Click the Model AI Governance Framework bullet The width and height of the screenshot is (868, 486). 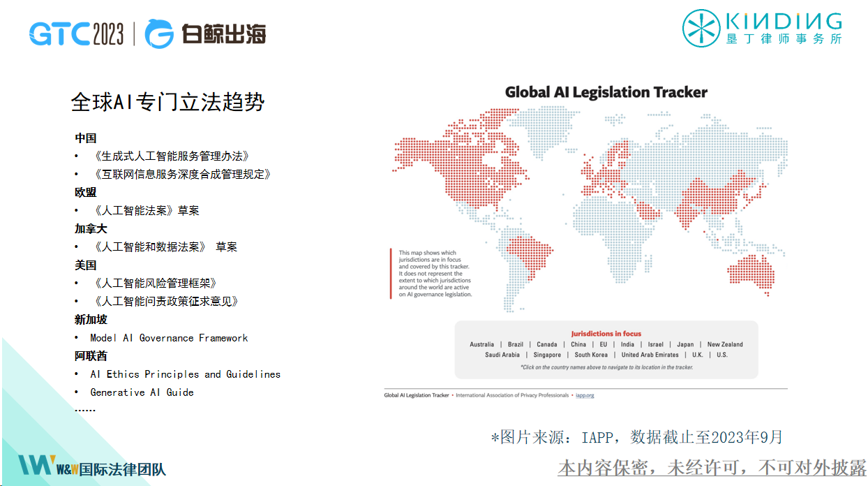(x=169, y=338)
